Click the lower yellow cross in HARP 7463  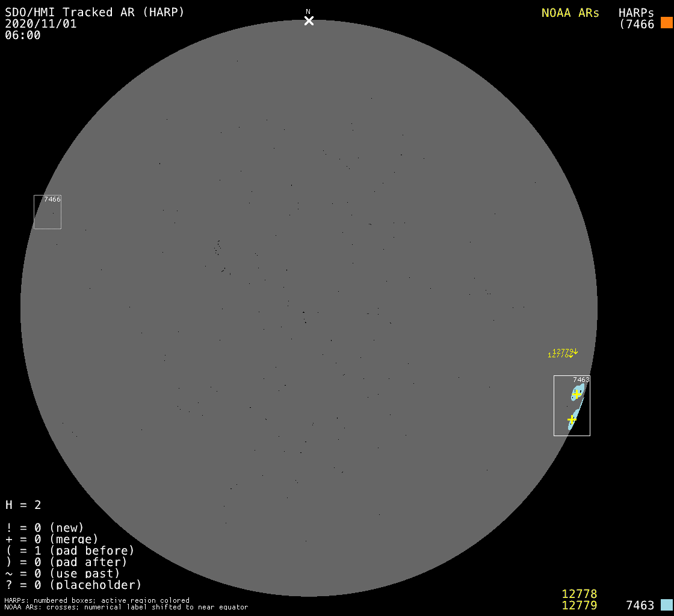click(572, 419)
